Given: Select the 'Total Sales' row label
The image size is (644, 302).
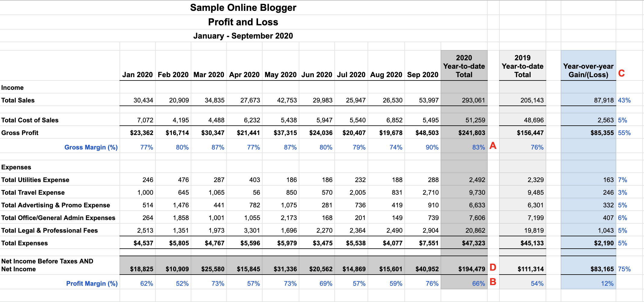Looking at the screenshot, I should point(18,100).
